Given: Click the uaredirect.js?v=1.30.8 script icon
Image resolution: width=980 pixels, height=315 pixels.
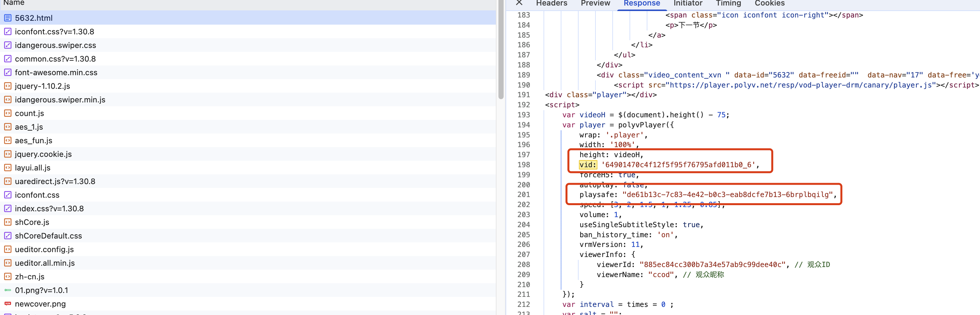Looking at the screenshot, I should click(7, 181).
